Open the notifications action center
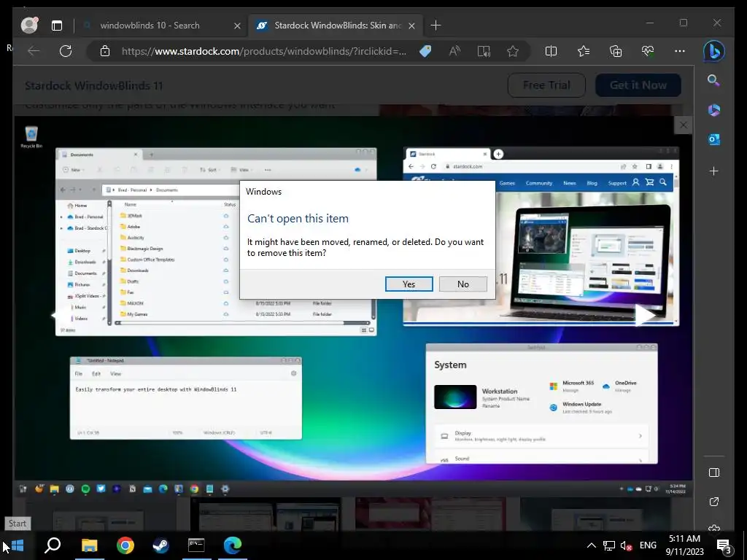 pos(724,545)
